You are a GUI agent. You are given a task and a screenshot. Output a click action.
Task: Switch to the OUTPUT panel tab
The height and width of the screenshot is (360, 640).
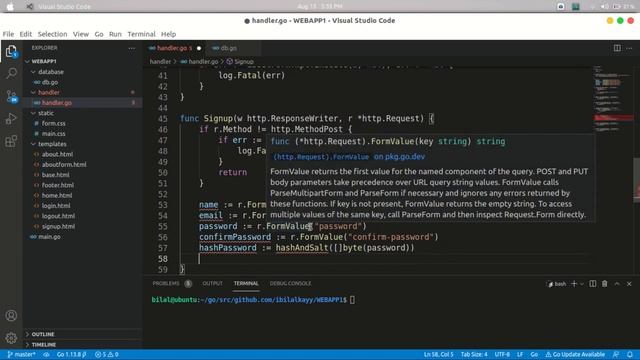pyautogui.click(x=213, y=284)
